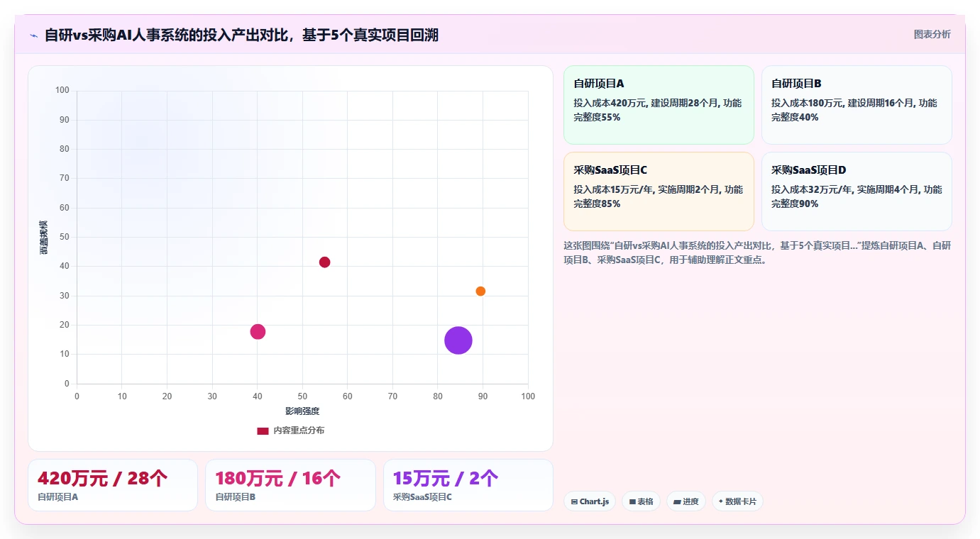
Task: Select the 数据卡片 tag
Action: point(737,501)
